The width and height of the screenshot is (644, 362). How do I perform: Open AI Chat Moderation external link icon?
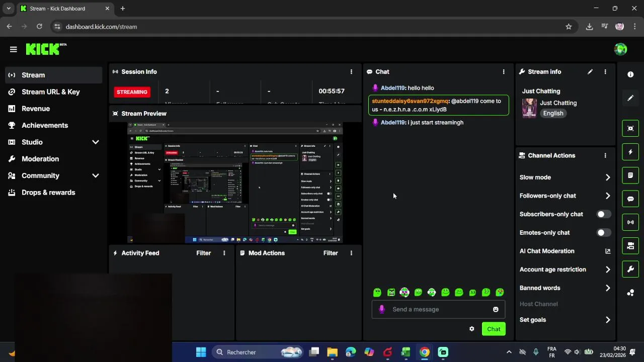point(608,251)
